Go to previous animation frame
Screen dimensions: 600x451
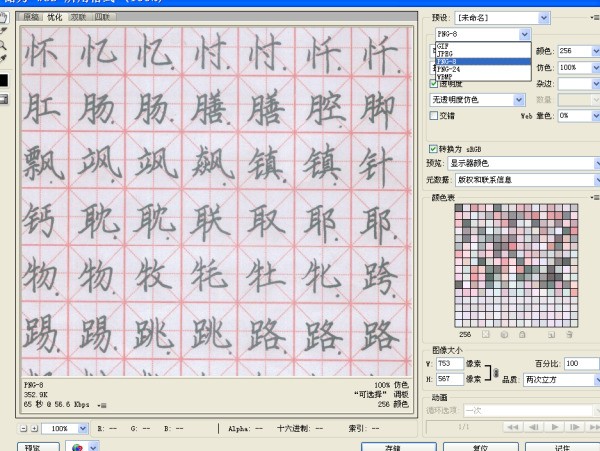(x=534, y=427)
